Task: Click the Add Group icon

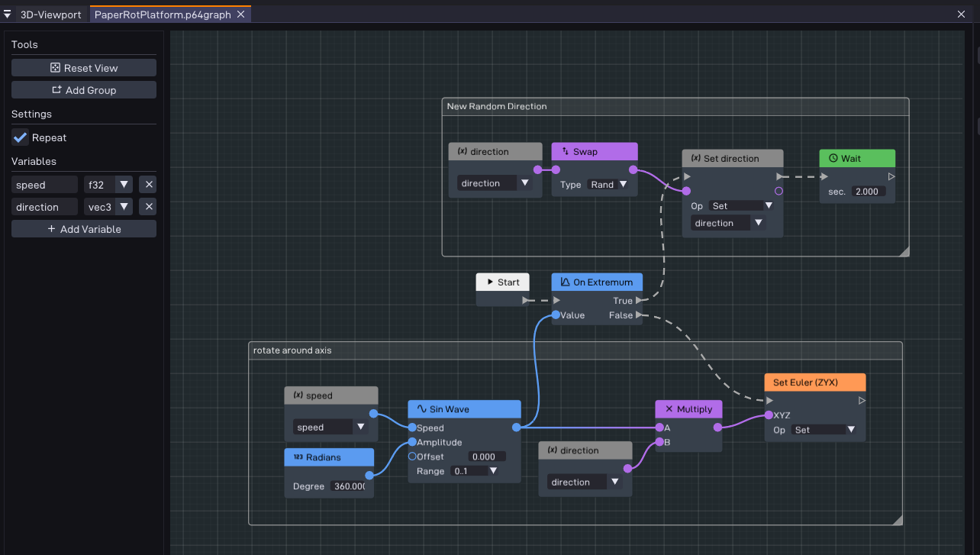Action: point(56,90)
